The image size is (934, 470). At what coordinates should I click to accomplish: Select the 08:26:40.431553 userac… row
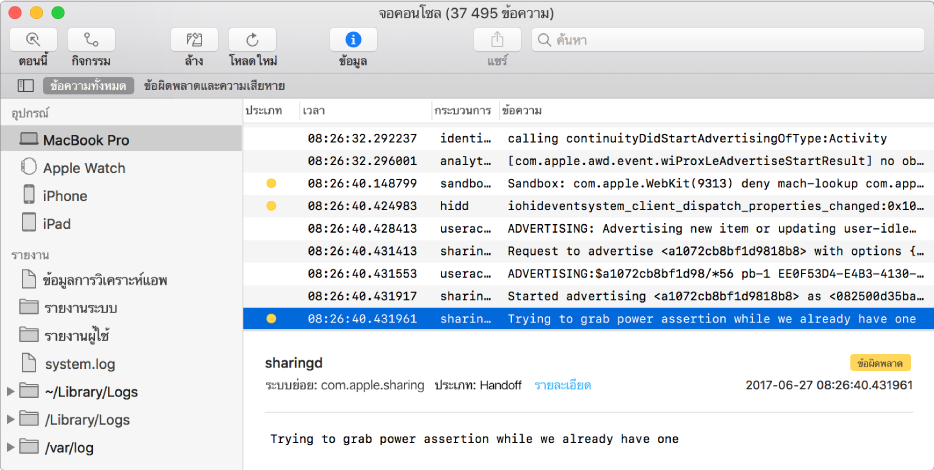tap(589, 274)
